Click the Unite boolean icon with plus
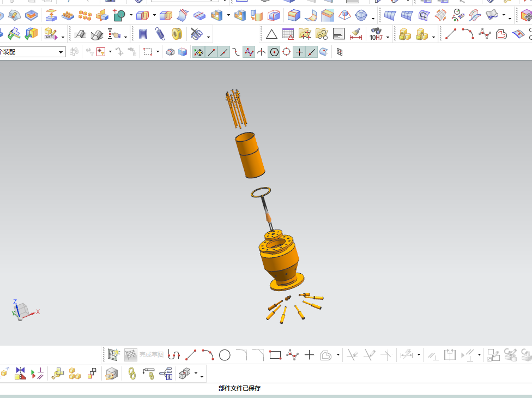Viewport: 532px width, 398px height. pyautogui.click(x=119, y=15)
